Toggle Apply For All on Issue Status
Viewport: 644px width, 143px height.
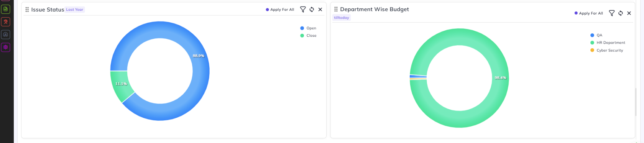pos(280,10)
